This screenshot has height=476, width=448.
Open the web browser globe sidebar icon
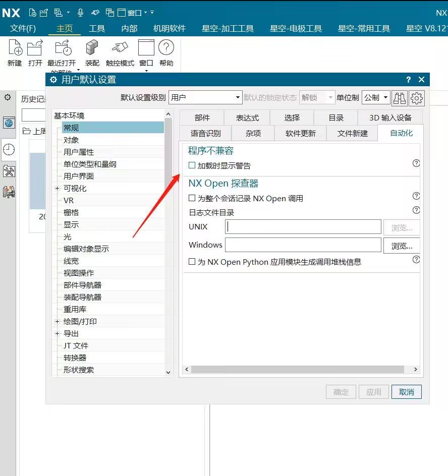[x=9, y=123]
